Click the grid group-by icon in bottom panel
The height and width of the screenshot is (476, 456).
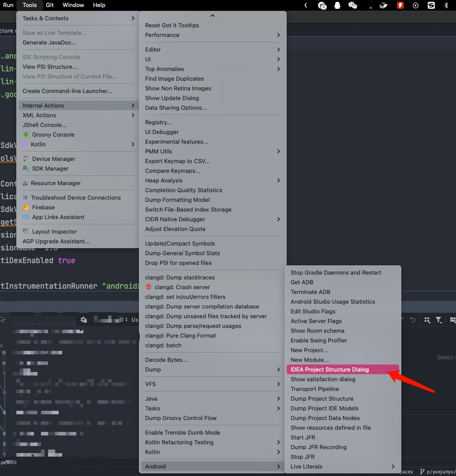(x=427, y=320)
